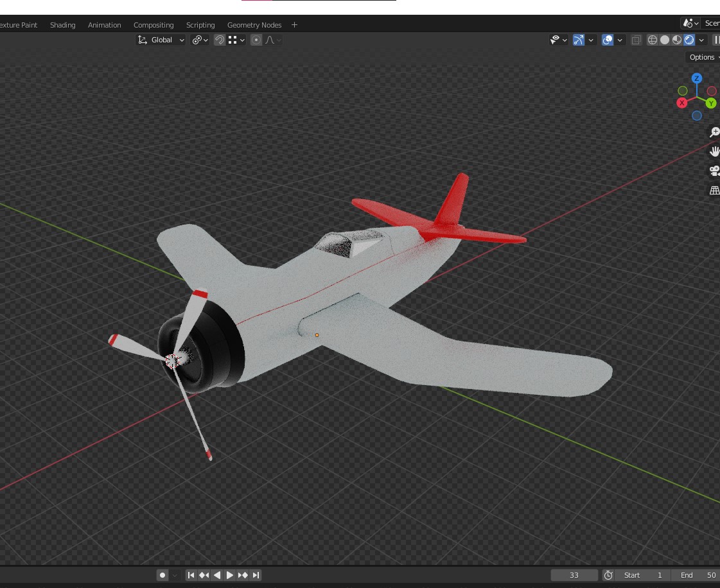This screenshot has height=588, width=720.
Task: Switch to material preview shading
Action: 676,40
